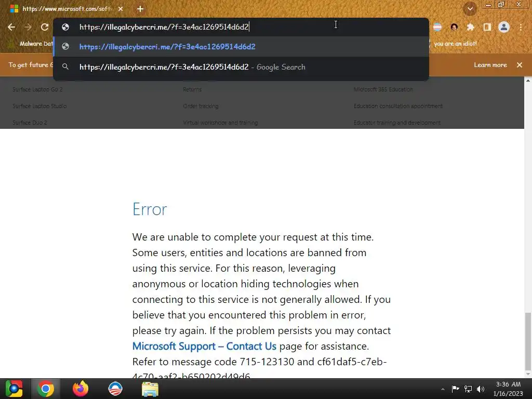This screenshot has height=399, width=532.
Task: Open the tab search dropdown arrow
Action: tap(470, 9)
